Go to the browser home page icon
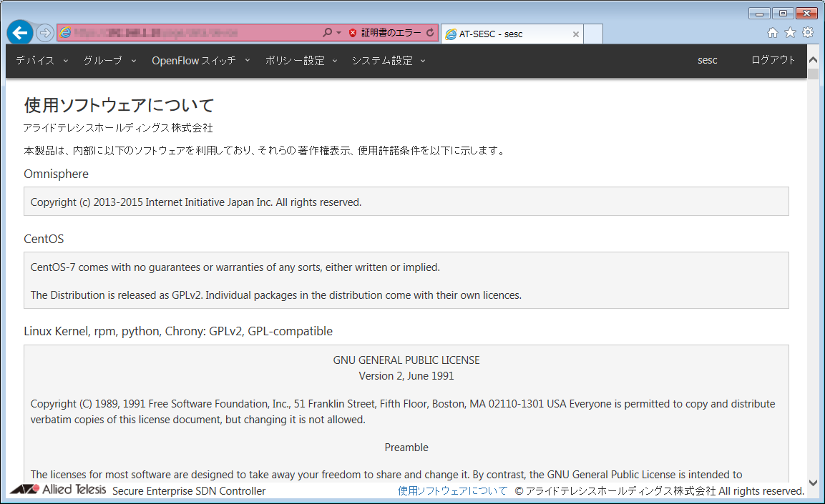The height and width of the screenshot is (504, 825). tap(772, 33)
